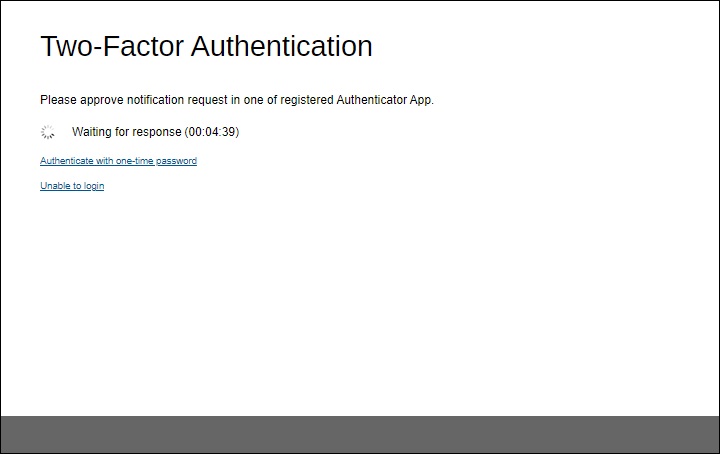Click the approve notification instruction sentence
This screenshot has width=720, height=454.
(x=236, y=100)
